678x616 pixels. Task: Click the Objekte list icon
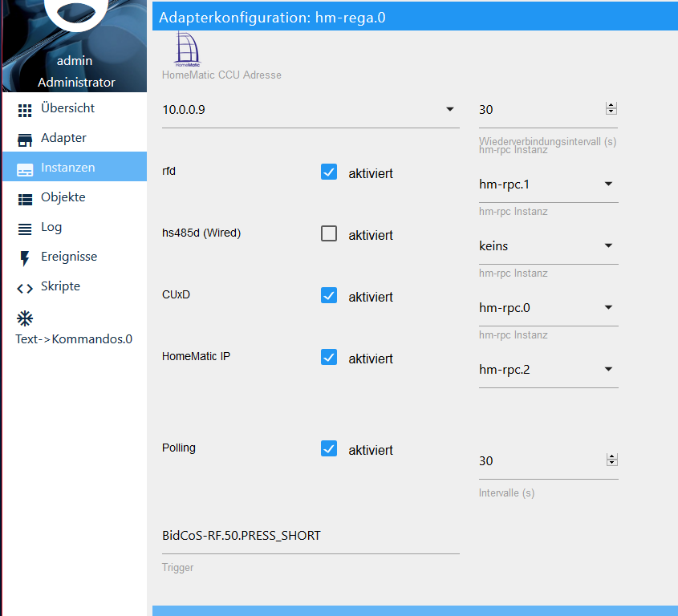click(x=25, y=199)
